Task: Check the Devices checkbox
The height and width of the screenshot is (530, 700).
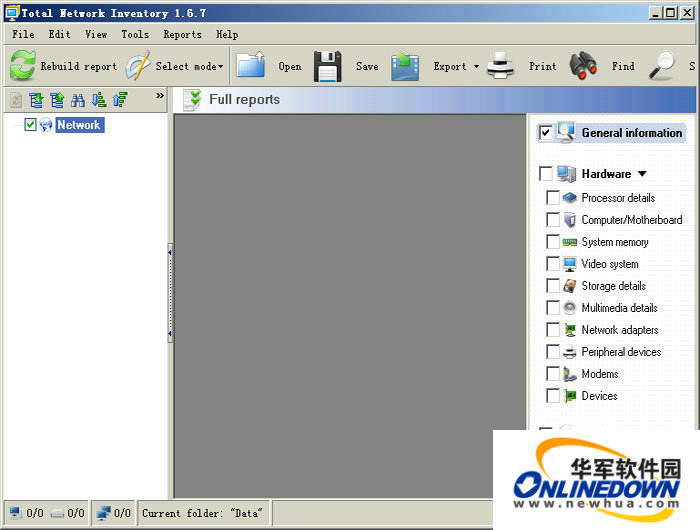Action: pyautogui.click(x=553, y=396)
